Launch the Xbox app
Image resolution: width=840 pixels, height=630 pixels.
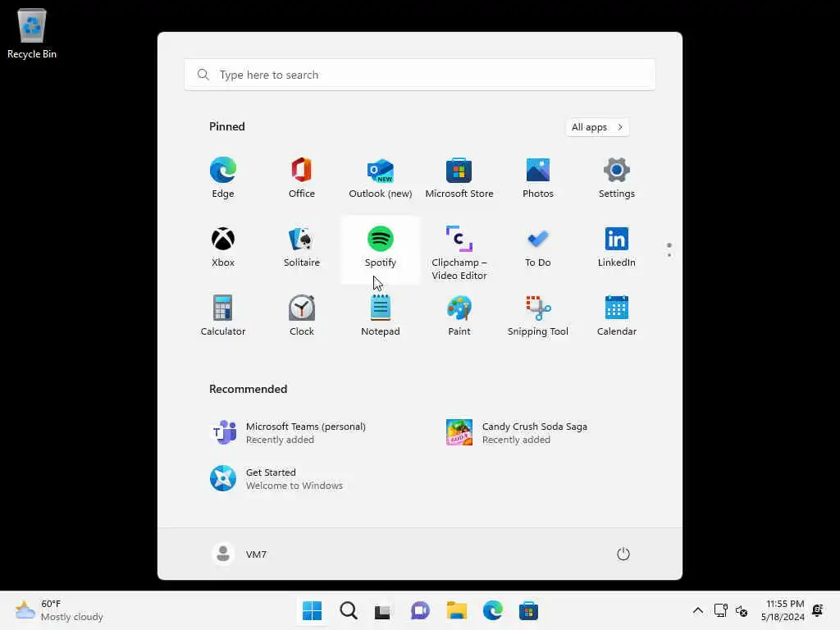click(223, 247)
